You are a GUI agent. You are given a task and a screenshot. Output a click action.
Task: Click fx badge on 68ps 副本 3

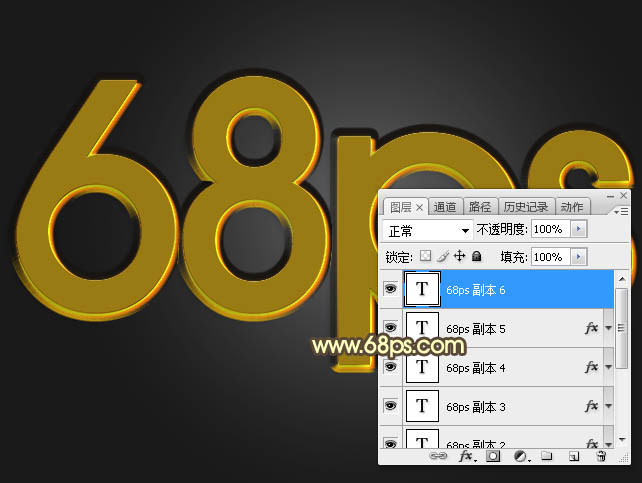[x=592, y=406]
